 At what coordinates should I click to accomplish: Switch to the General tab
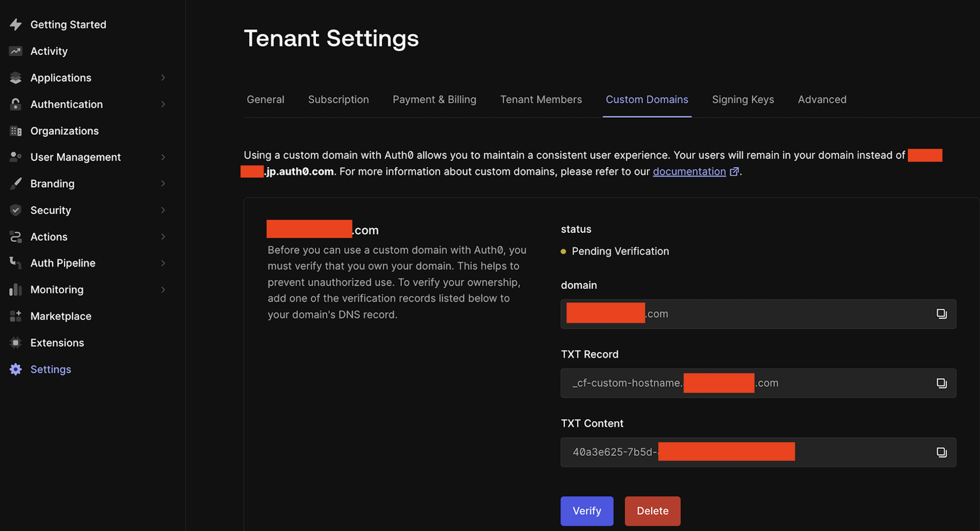266,99
